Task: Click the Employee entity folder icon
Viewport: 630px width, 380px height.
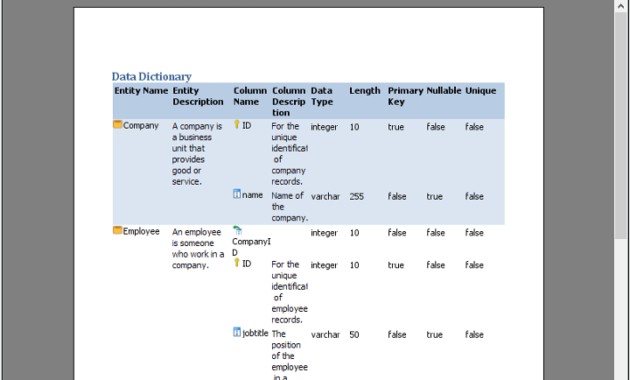Action: (117, 230)
